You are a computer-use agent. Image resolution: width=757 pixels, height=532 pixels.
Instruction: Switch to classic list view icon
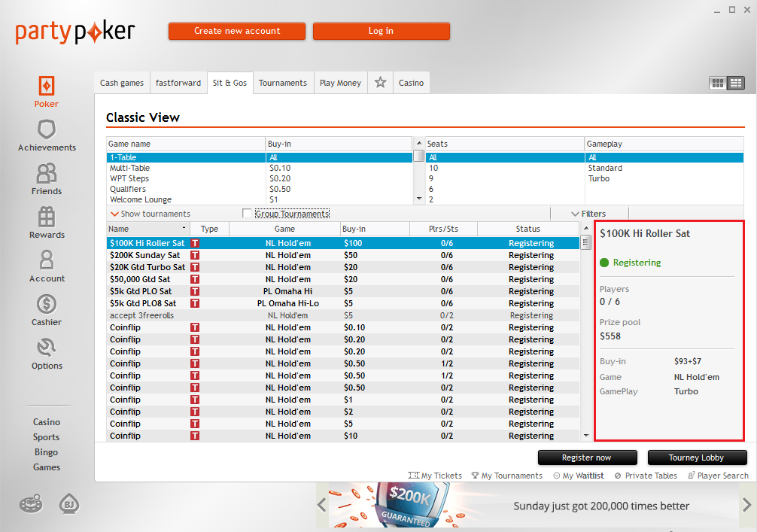point(736,83)
